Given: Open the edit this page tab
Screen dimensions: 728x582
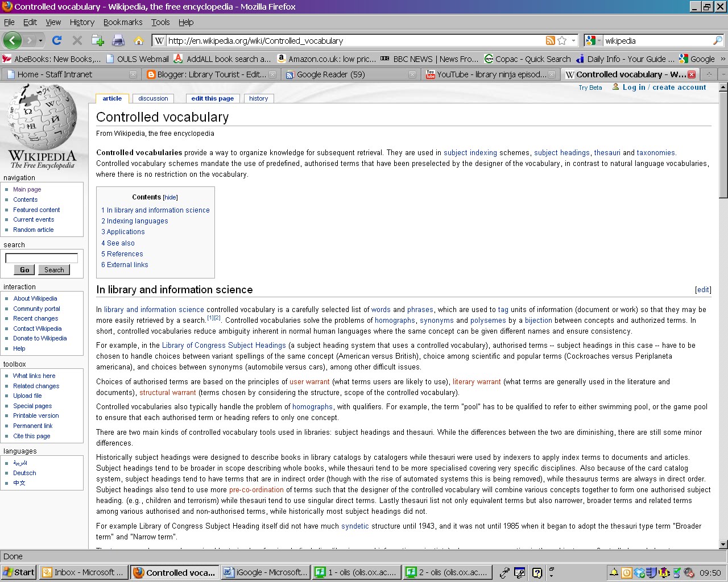Looking at the screenshot, I should coord(212,98).
